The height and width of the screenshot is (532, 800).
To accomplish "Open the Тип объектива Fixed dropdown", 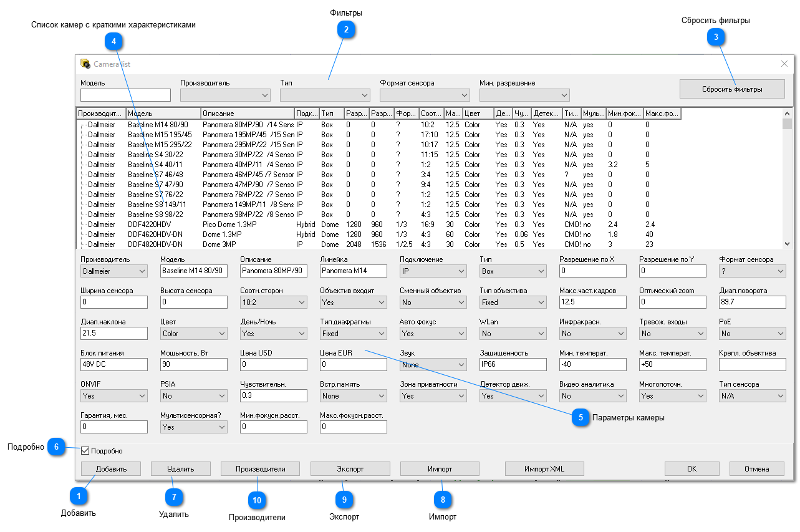I will coord(513,302).
